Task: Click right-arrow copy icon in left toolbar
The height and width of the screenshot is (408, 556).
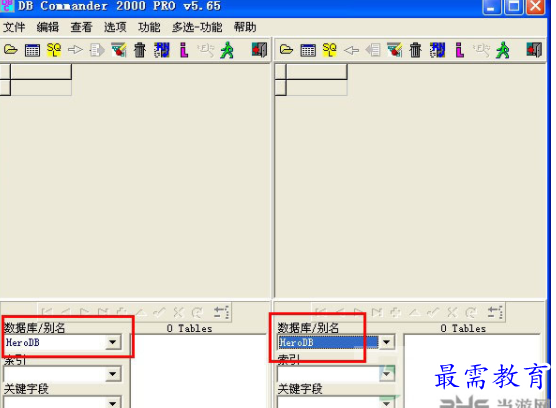Action: (75, 50)
